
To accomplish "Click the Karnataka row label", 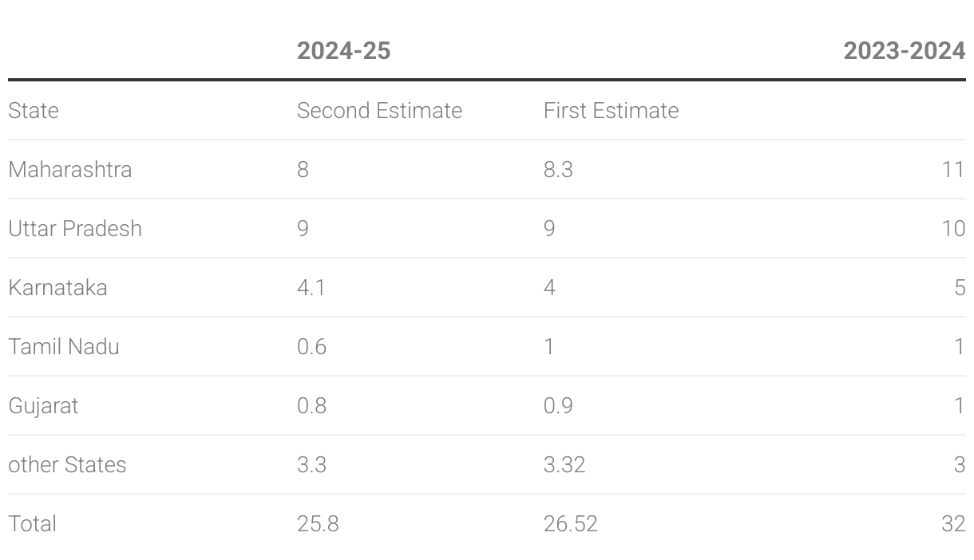I will click(57, 287).
